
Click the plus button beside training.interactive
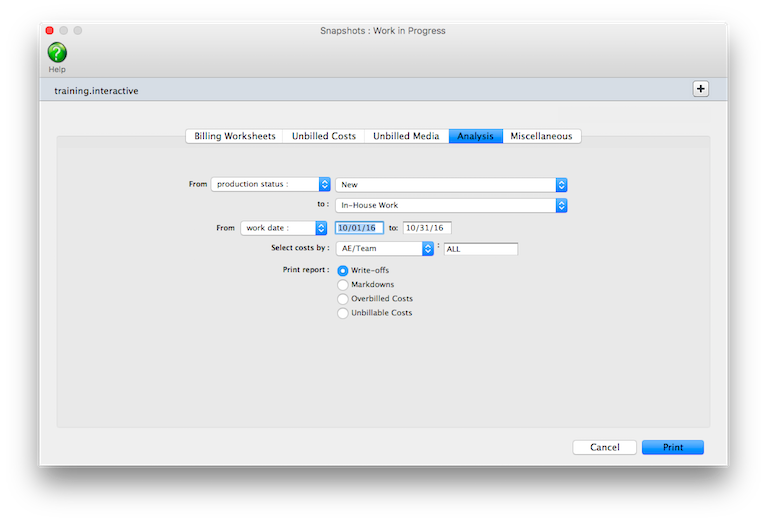click(x=700, y=89)
